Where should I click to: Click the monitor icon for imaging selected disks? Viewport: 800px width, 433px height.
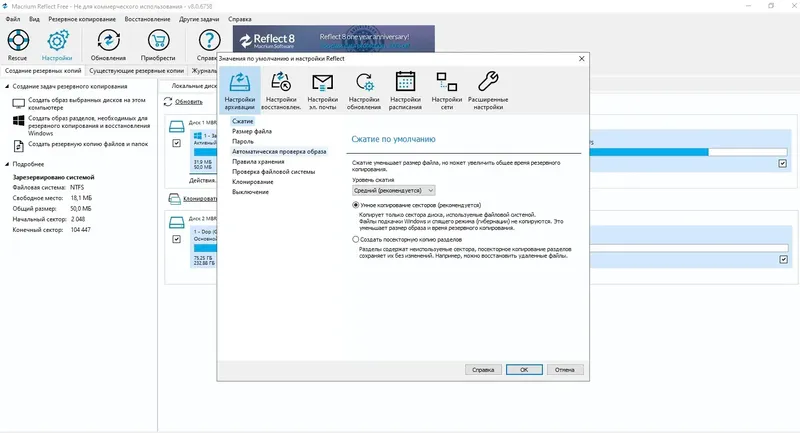click(x=18, y=104)
